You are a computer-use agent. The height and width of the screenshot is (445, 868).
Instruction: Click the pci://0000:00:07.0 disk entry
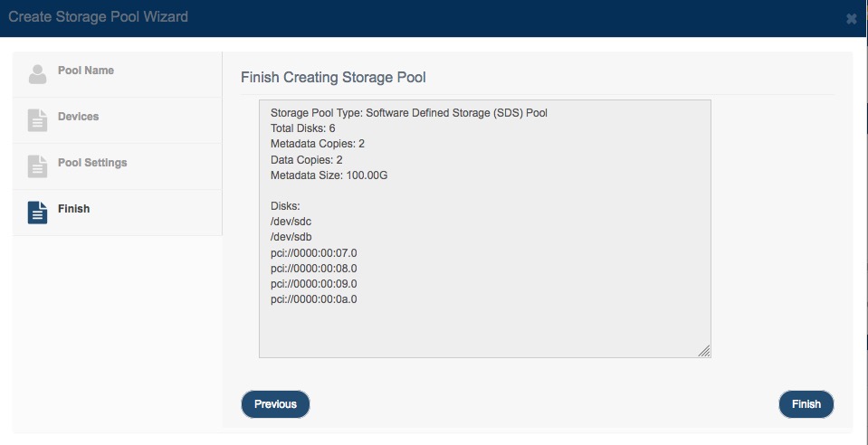314,253
